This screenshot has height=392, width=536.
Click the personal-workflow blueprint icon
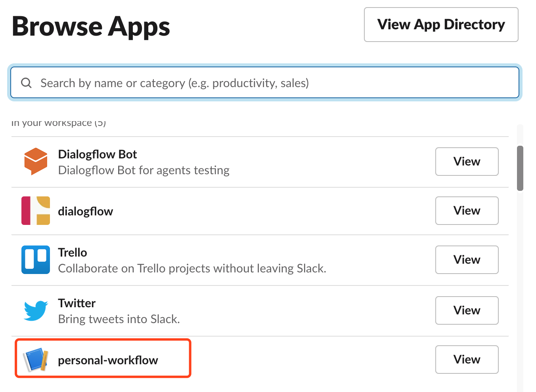(x=36, y=360)
